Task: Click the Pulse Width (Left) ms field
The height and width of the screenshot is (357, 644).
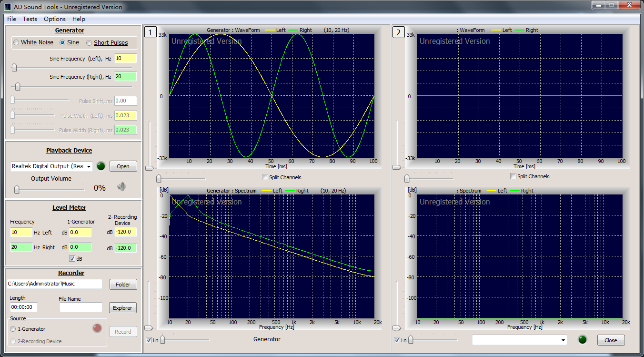Action: [125, 115]
